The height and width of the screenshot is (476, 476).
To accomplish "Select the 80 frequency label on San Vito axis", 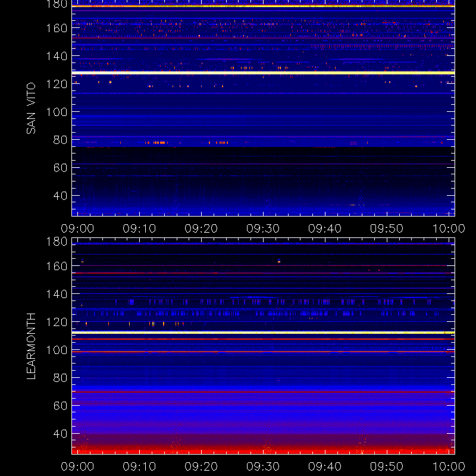I will [60, 140].
